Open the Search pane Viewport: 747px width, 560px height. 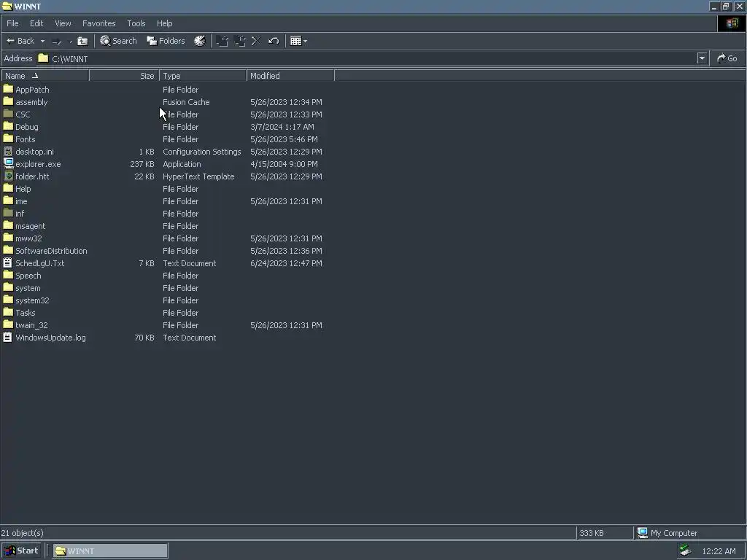[118, 41]
